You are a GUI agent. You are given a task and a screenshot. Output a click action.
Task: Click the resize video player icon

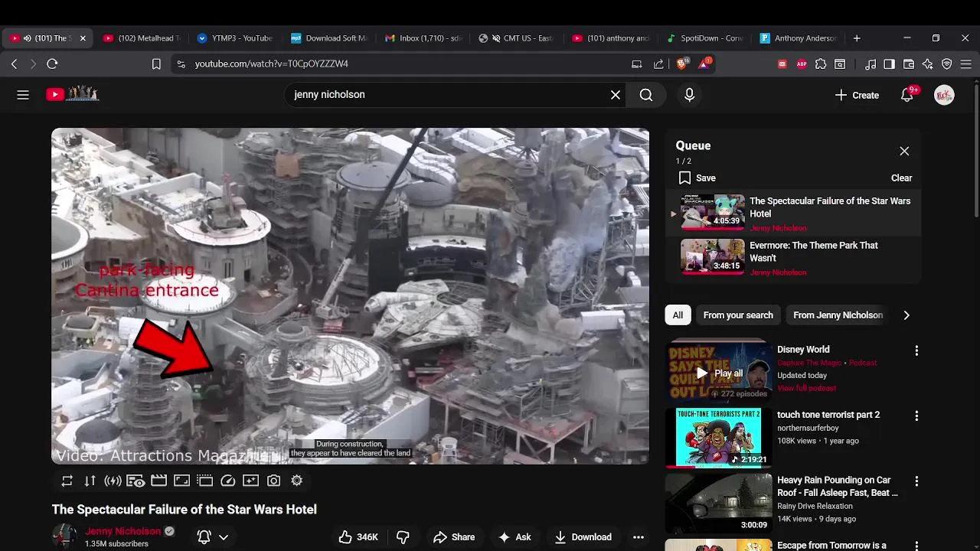pyautogui.click(x=181, y=481)
